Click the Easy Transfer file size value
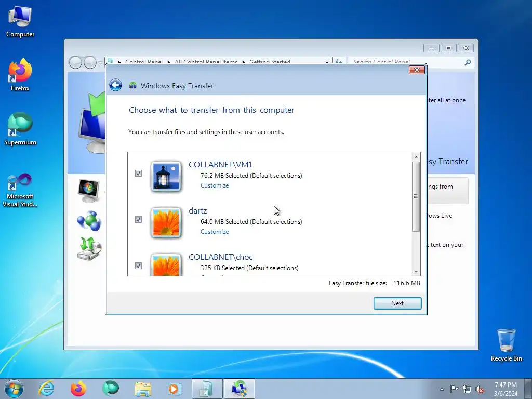The image size is (532, 399). [406, 283]
